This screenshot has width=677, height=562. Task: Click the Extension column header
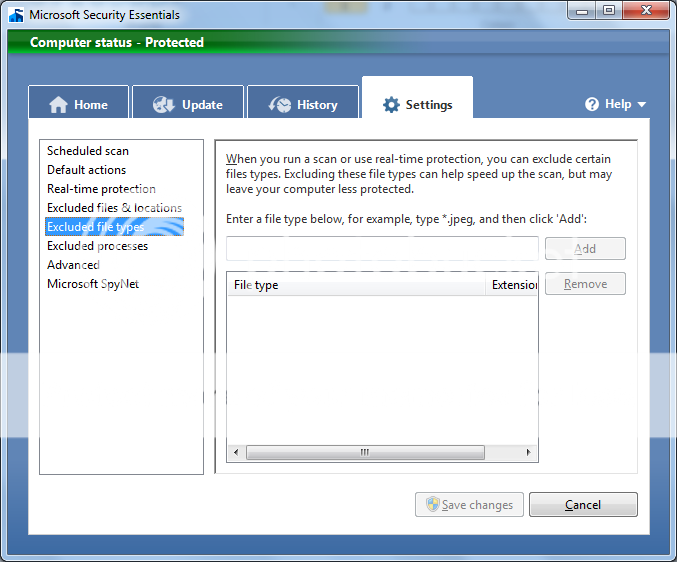pyautogui.click(x=512, y=285)
